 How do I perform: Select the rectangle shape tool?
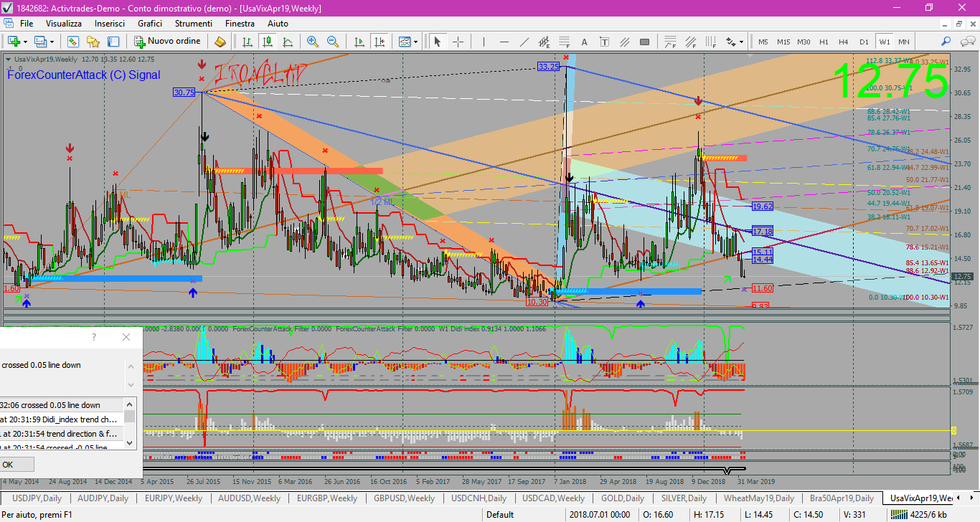644,42
